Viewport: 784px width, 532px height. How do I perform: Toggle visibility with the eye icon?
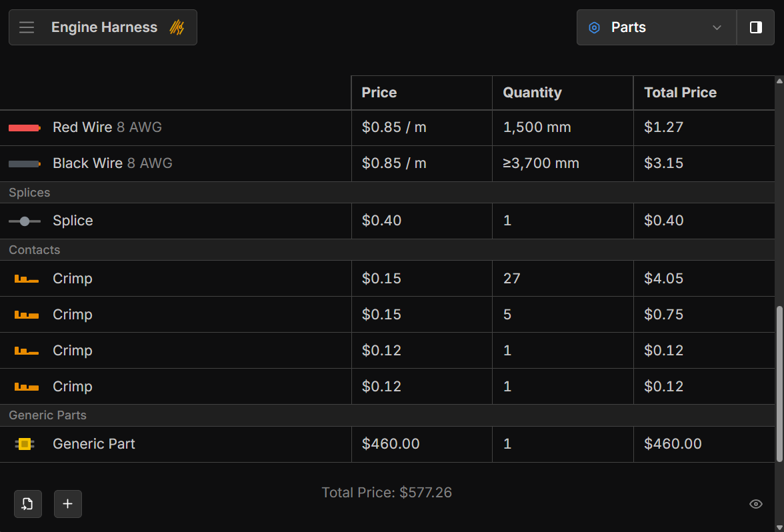[756, 504]
